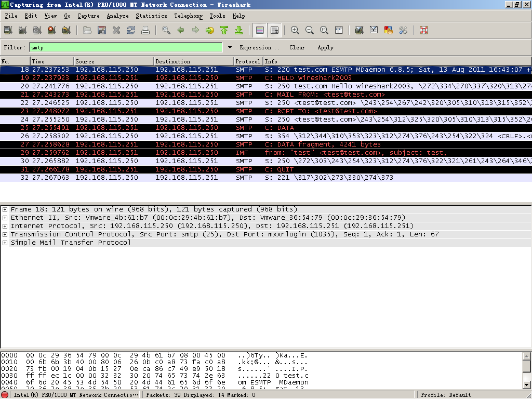This screenshot has height=399, width=532.
Task: Open the Telephony menu
Action: 188,16
